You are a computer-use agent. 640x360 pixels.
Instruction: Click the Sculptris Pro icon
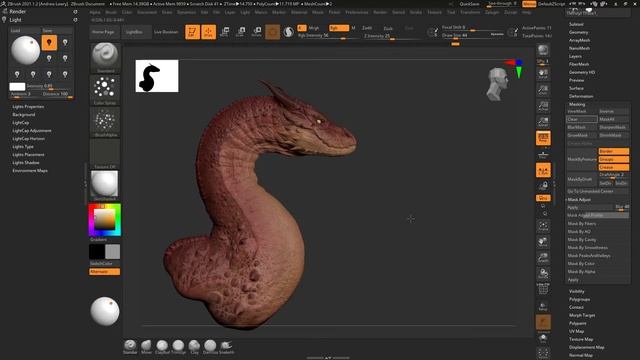(288, 32)
